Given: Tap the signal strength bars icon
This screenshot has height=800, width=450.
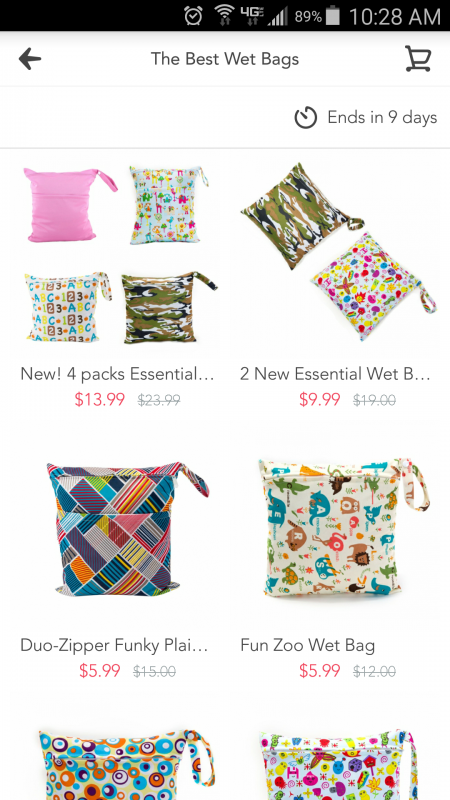Looking at the screenshot, I should (279, 16).
